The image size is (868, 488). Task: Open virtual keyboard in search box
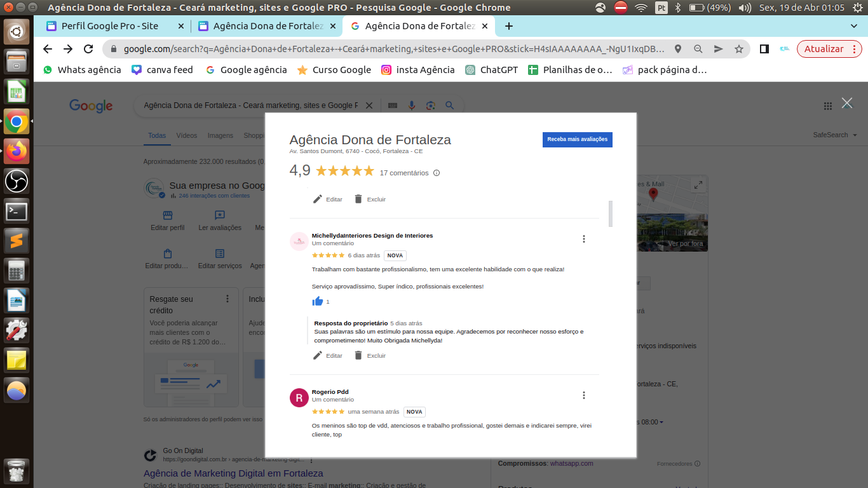[x=393, y=105]
